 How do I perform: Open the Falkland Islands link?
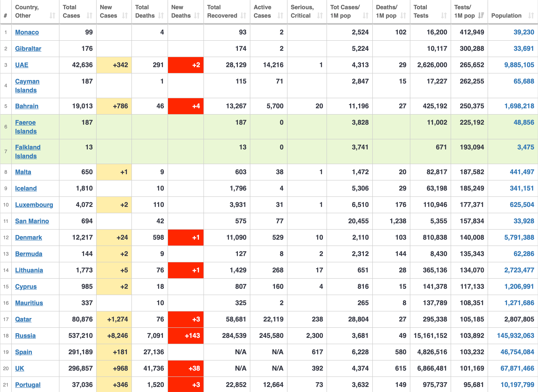click(x=28, y=152)
